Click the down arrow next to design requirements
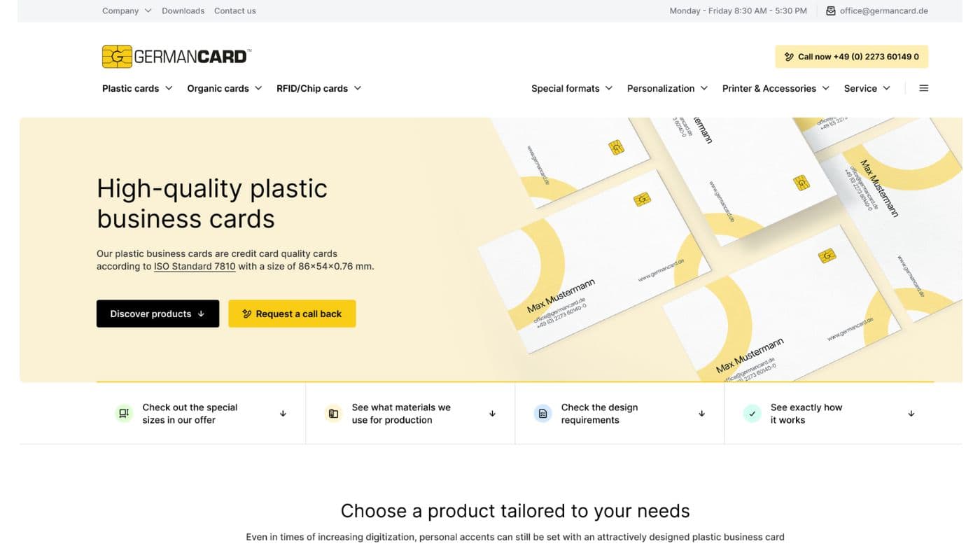Image resolution: width=980 pixels, height=560 pixels. click(x=701, y=414)
